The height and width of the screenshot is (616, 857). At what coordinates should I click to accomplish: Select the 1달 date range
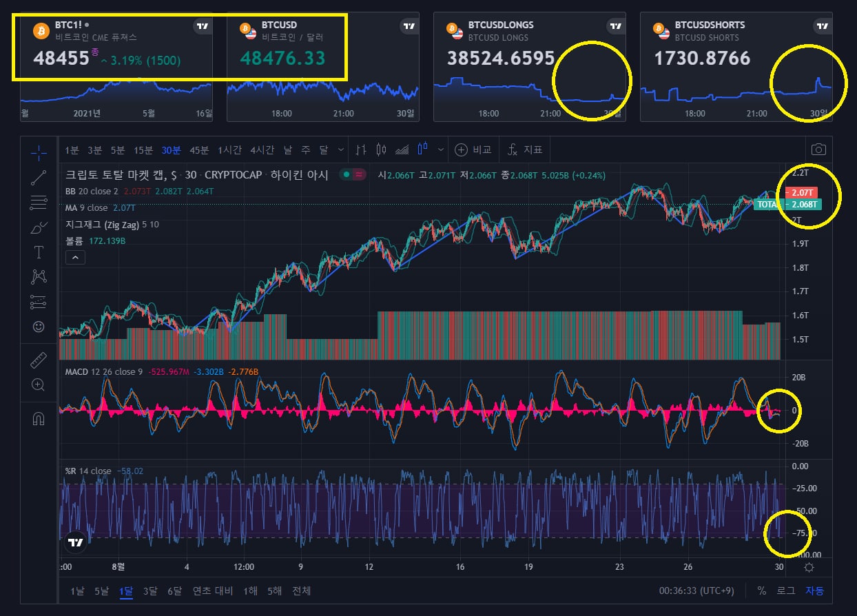[x=125, y=591]
